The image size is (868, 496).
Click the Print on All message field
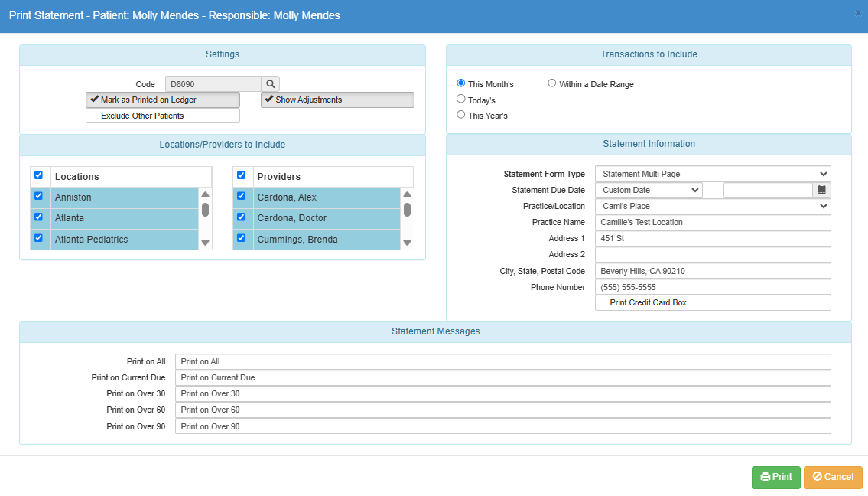click(503, 362)
